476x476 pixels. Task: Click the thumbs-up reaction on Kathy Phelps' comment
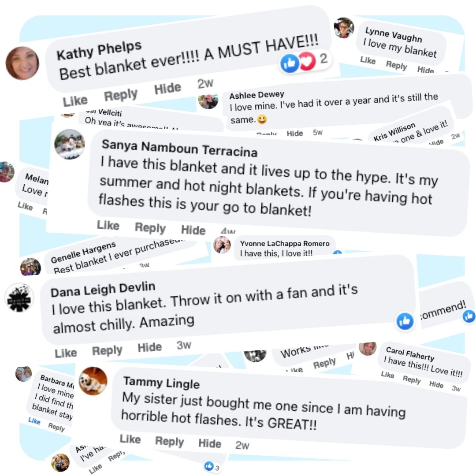pyautogui.click(x=290, y=63)
